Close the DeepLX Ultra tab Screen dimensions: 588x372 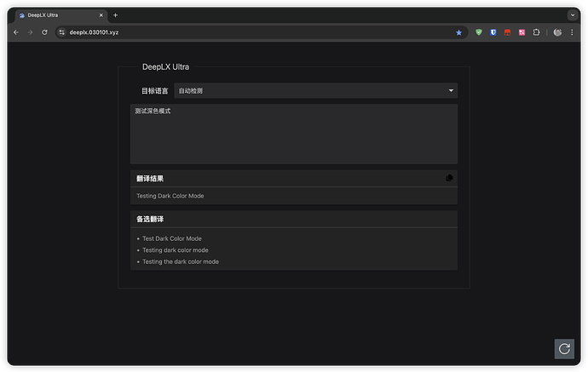click(101, 15)
